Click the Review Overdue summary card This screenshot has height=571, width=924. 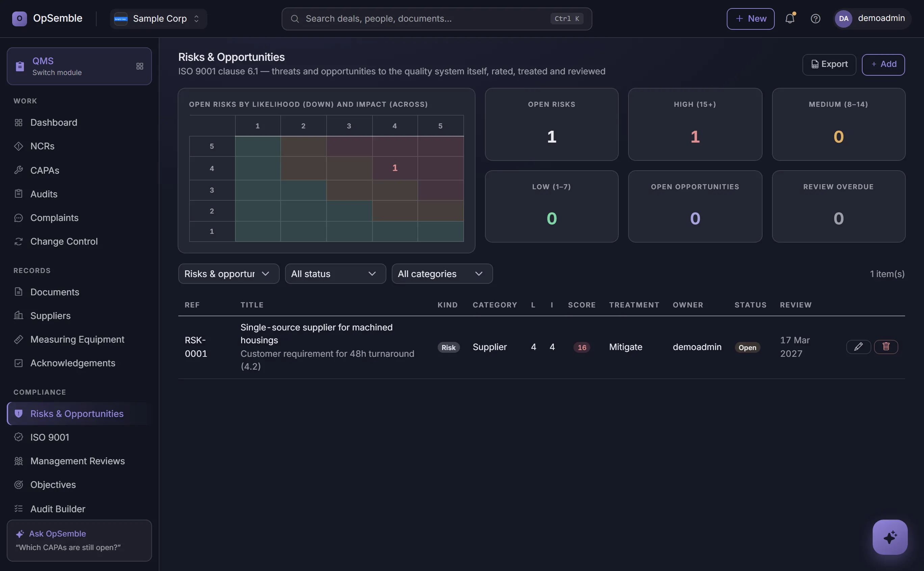coord(838,206)
